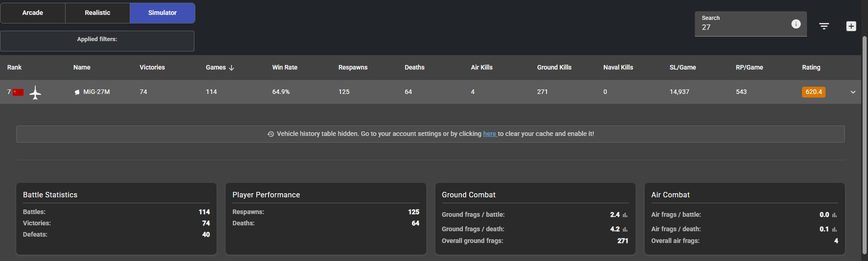
Task: Collapse the MiG-27M row chevron
Action: pyautogui.click(x=853, y=92)
